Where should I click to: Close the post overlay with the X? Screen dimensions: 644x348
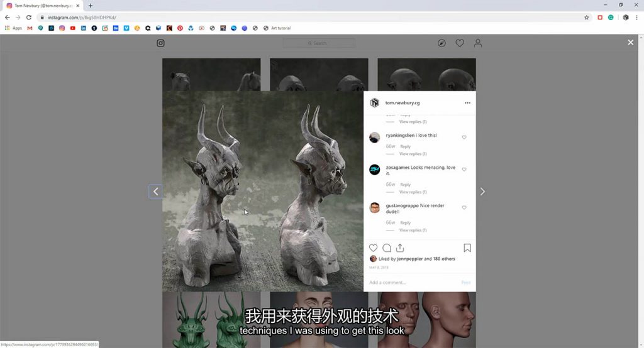[630, 42]
